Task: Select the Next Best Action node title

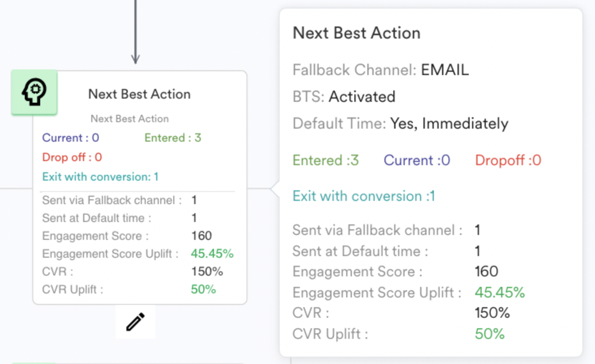Action: tap(139, 94)
